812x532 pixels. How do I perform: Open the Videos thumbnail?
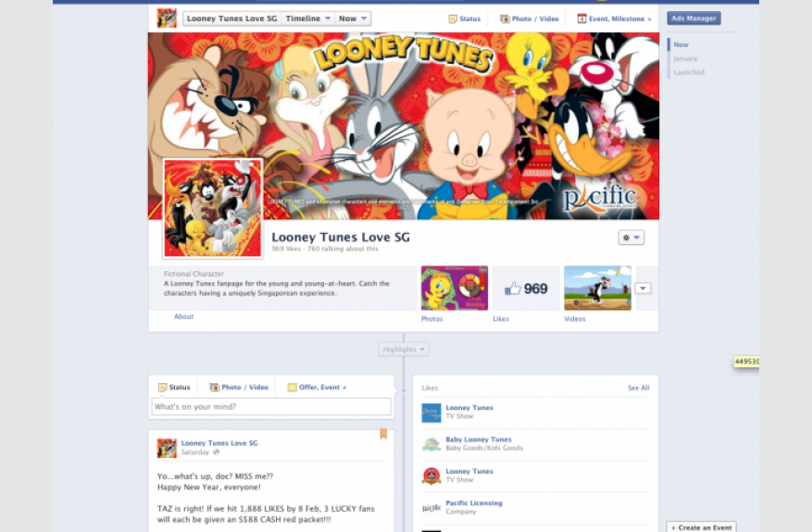(x=597, y=289)
